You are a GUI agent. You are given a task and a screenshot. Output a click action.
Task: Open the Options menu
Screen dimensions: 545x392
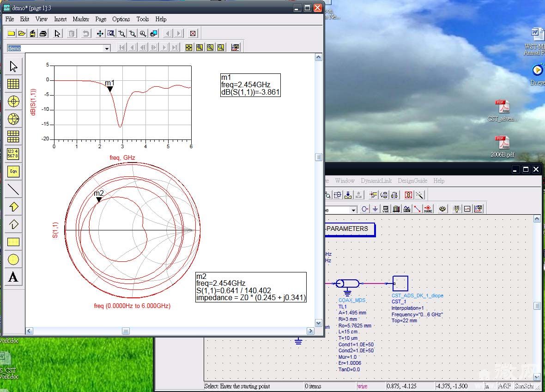tap(121, 19)
